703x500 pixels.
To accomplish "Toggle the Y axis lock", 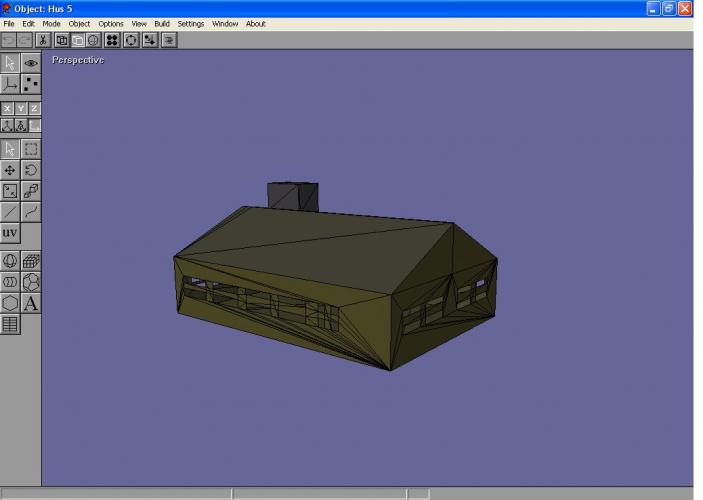I will pyautogui.click(x=21, y=108).
